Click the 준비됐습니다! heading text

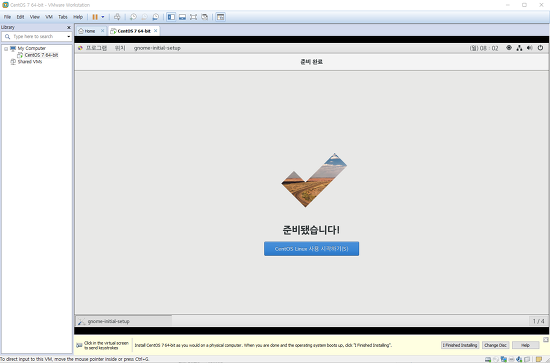(x=311, y=230)
